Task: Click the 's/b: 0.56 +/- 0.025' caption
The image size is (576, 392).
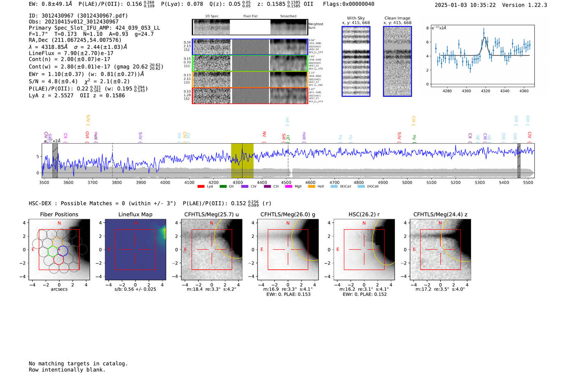Action: tap(135, 289)
